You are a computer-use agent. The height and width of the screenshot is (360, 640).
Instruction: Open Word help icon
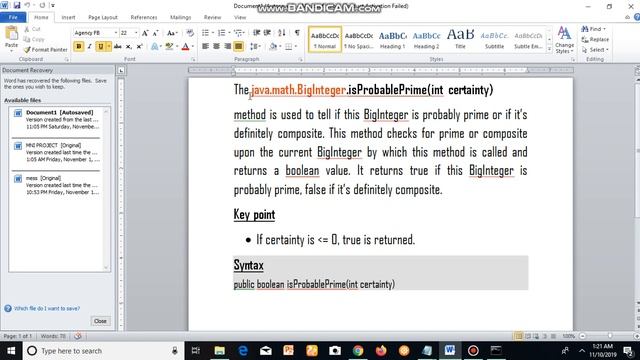coord(637,17)
